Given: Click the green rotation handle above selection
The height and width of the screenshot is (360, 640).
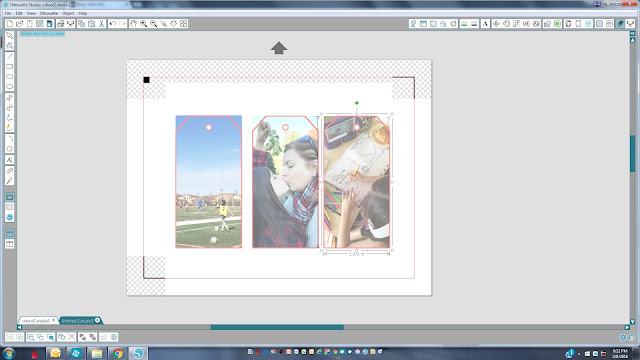Looking at the screenshot, I should pyautogui.click(x=357, y=103).
